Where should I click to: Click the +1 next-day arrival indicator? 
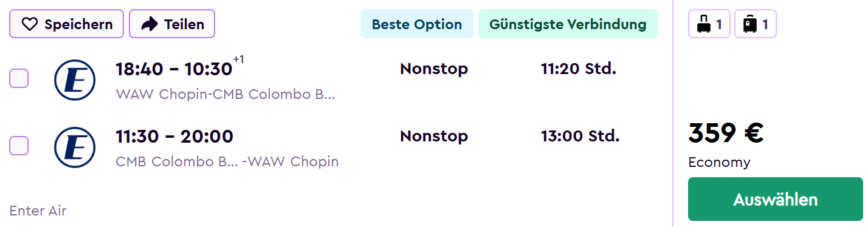(x=238, y=59)
